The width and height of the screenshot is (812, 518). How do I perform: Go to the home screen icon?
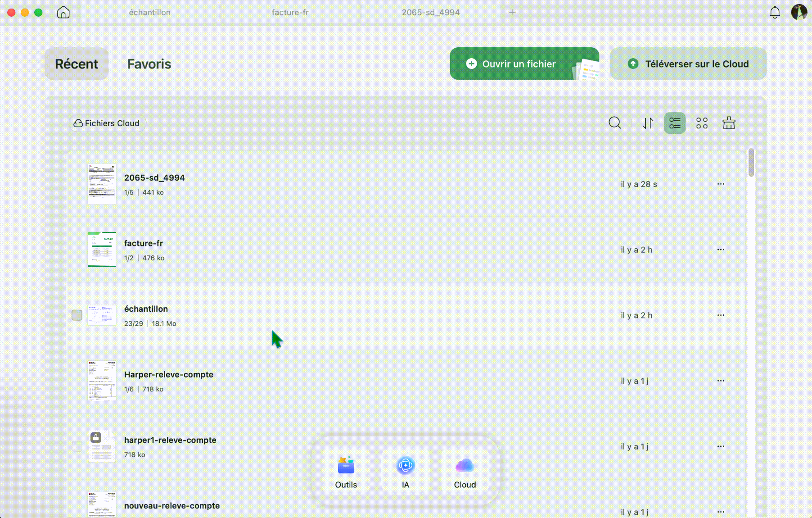[63, 12]
